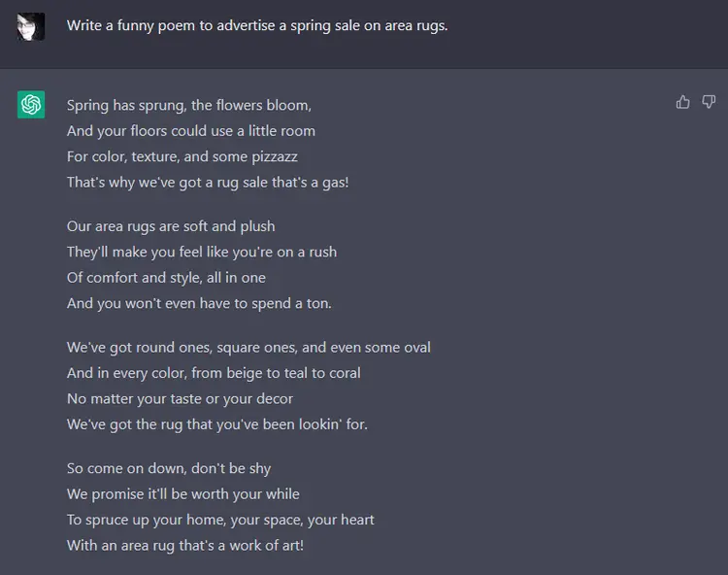The image size is (728, 575).
Task: Click the line ending "have to spend a ton."
Action: point(199,303)
